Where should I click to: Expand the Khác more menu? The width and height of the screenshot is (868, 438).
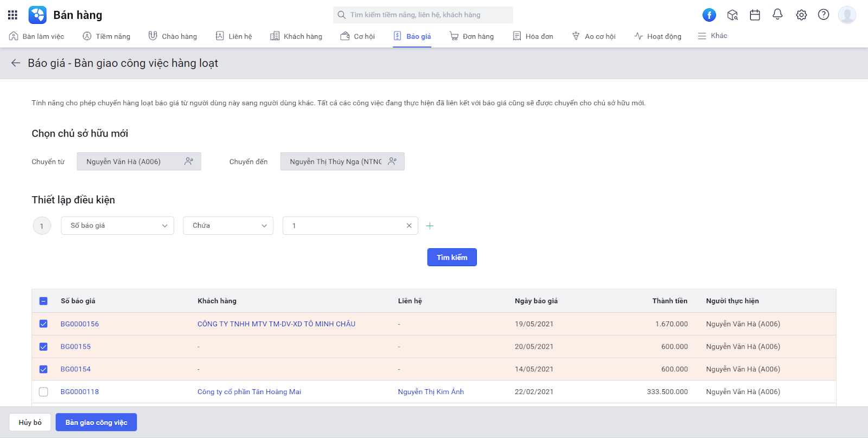pyautogui.click(x=712, y=36)
